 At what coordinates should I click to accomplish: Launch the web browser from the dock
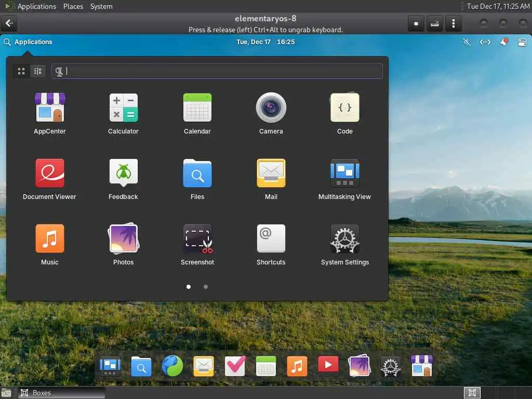pos(172,366)
